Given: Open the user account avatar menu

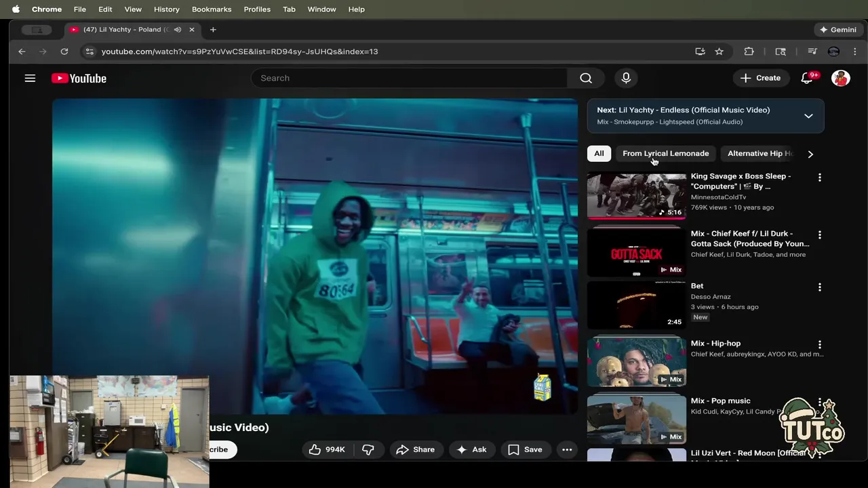Looking at the screenshot, I should click(x=840, y=78).
